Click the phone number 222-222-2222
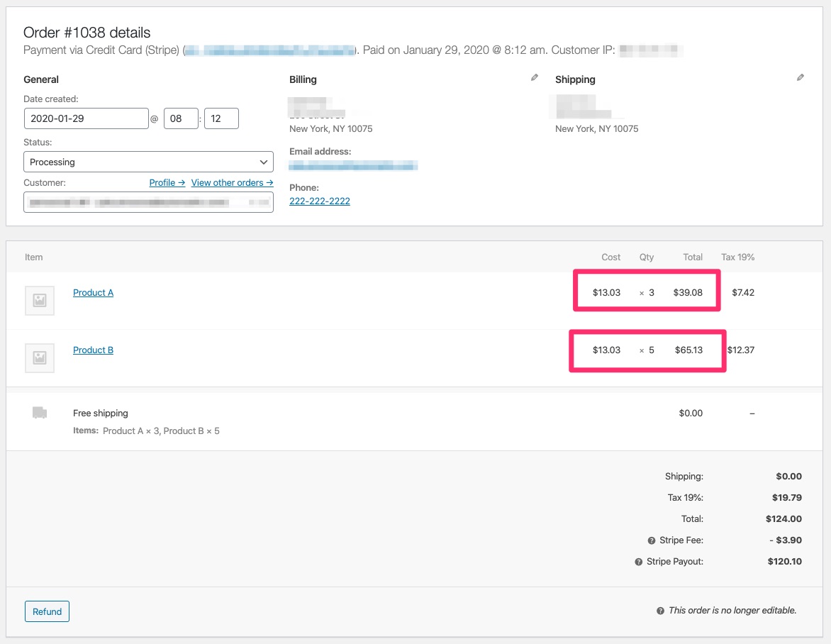 [319, 201]
